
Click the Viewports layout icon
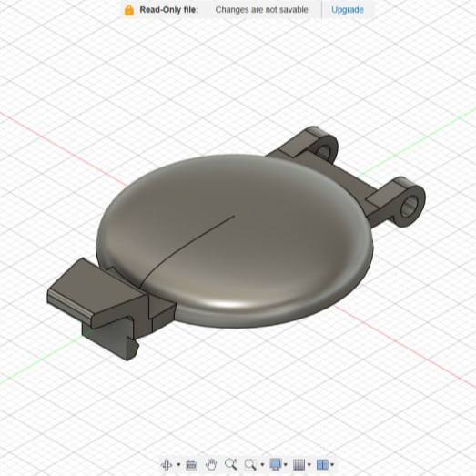322,464
